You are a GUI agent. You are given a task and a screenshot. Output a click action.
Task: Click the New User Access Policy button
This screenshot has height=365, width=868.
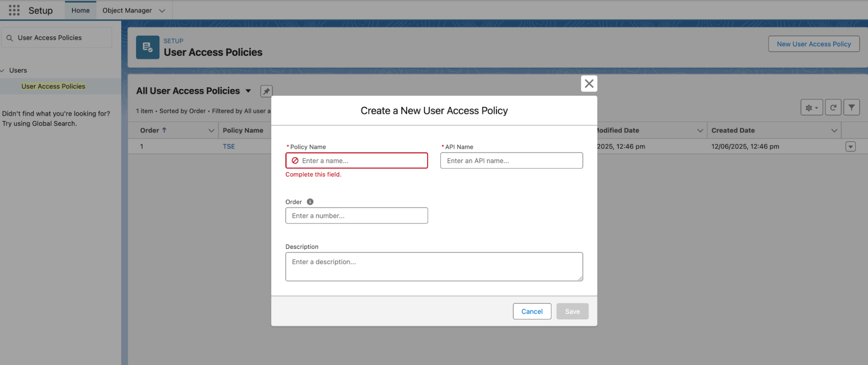click(813, 44)
